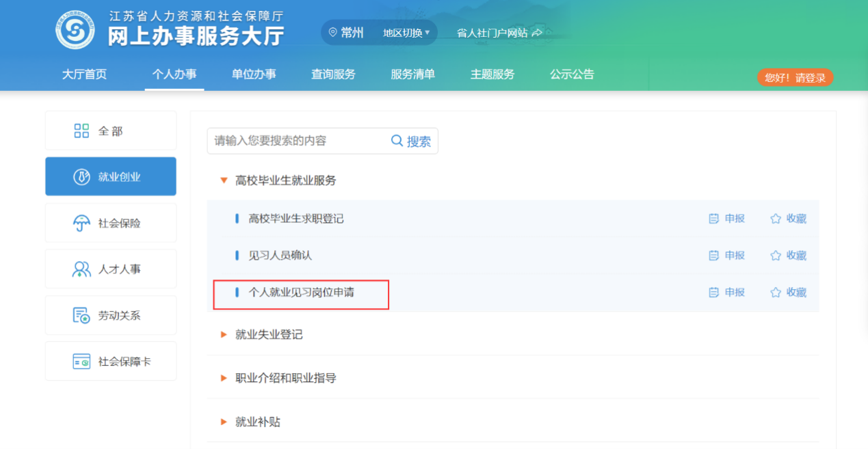
Task: Open the 地区切换 region dropdown
Action: pyautogui.click(x=406, y=33)
